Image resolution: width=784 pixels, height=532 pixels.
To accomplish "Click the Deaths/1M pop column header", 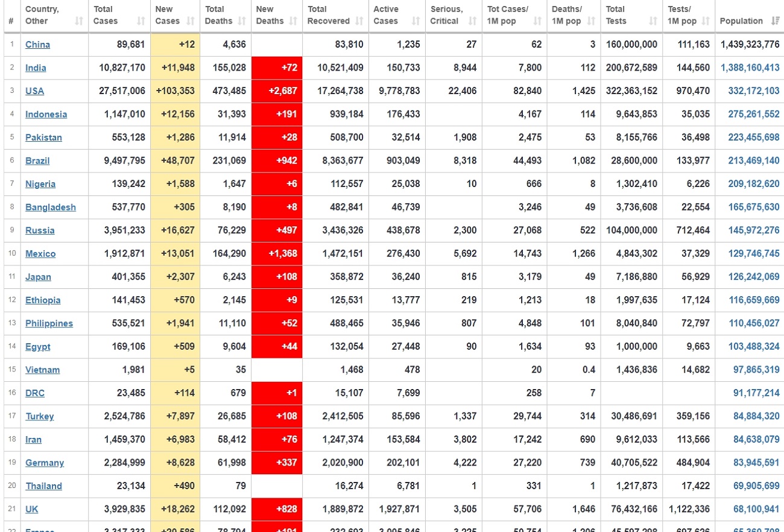I will (x=567, y=15).
